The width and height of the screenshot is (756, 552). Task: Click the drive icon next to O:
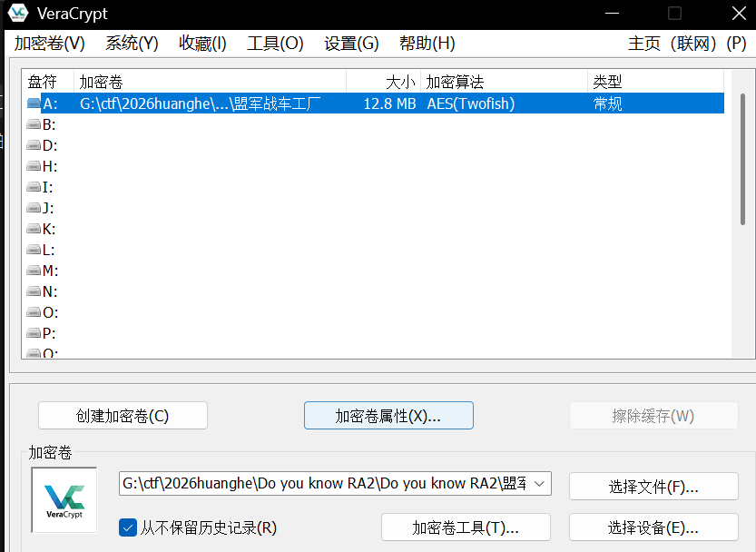pos(34,312)
